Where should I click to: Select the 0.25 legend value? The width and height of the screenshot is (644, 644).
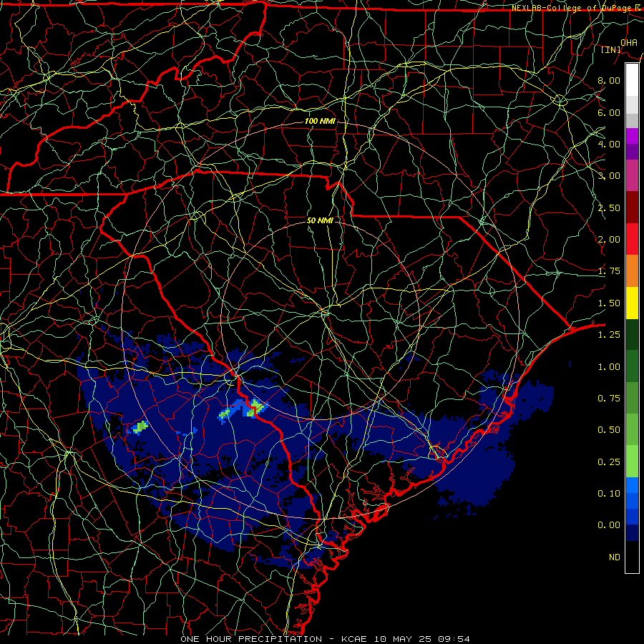[609, 462]
